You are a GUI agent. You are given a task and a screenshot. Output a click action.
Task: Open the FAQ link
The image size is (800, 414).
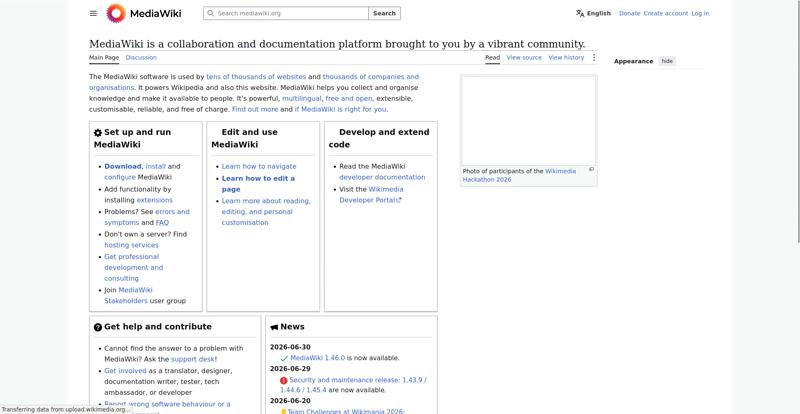[x=162, y=223]
